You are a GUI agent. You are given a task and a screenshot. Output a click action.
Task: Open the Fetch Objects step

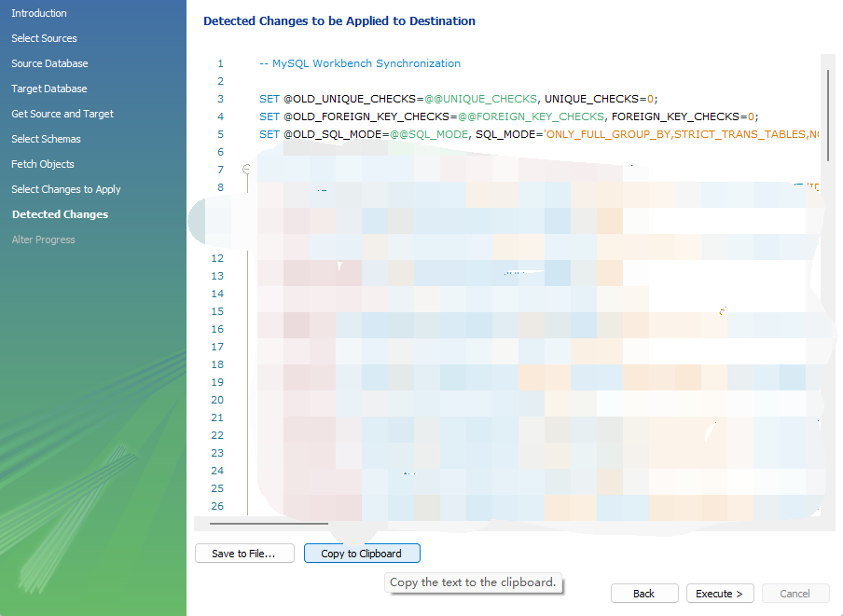pyautogui.click(x=43, y=164)
